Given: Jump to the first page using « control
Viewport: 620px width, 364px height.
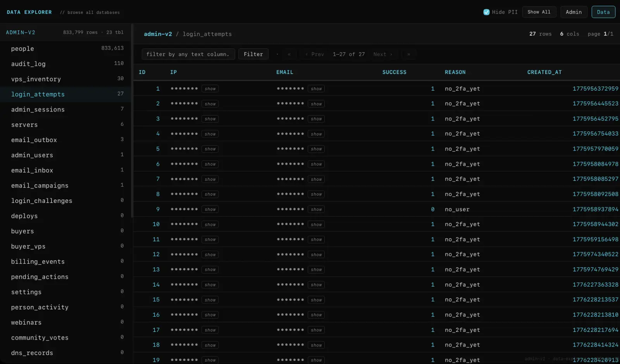Looking at the screenshot, I should coord(289,54).
